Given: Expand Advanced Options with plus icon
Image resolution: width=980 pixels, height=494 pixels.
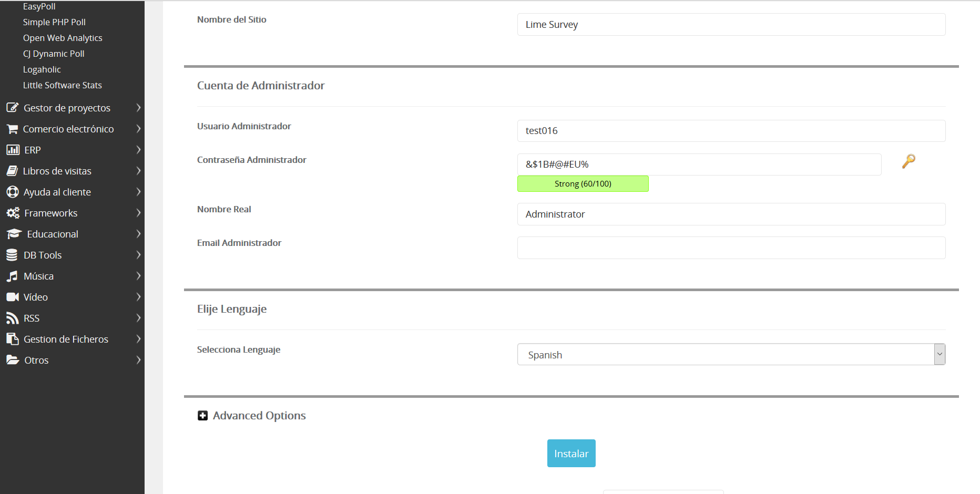Looking at the screenshot, I should [202, 416].
